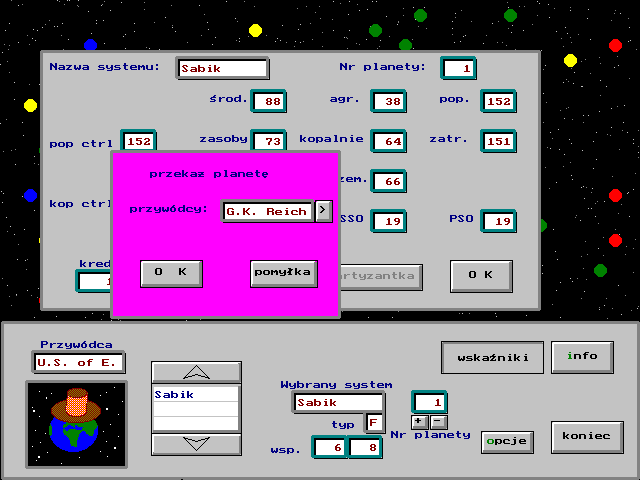This screenshot has width=640, height=480.
Task: Click the Earth with hat leader portrait
Action: coord(77,424)
